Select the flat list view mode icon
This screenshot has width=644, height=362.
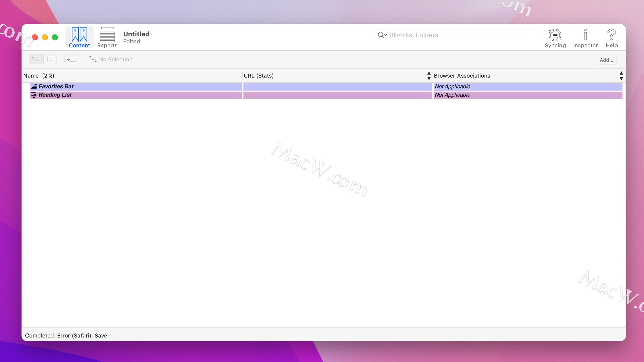pos(50,59)
